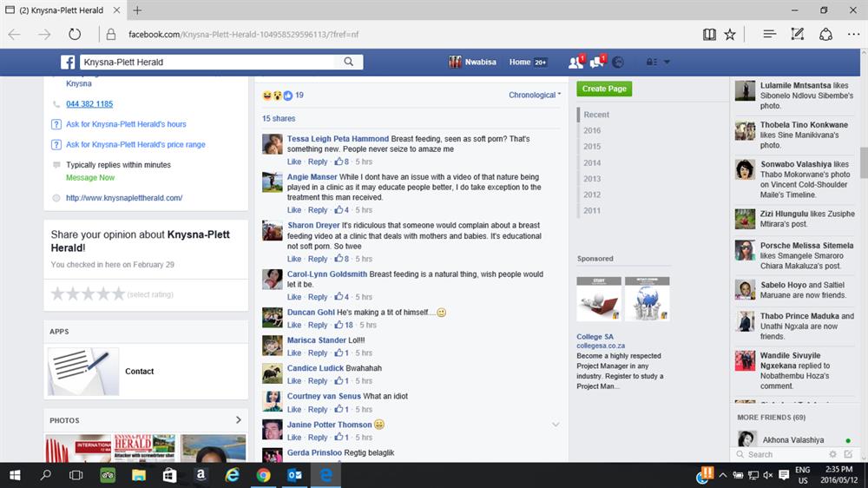Select the fifth rating star
The height and width of the screenshot is (488, 868).
pyautogui.click(x=118, y=294)
